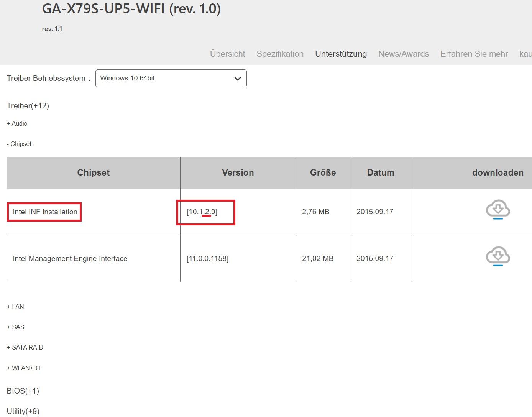Open the Treiber Betriebssystem dropdown
Image resolution: width=532 pixels, height=417 pixels.
point(171,78)
